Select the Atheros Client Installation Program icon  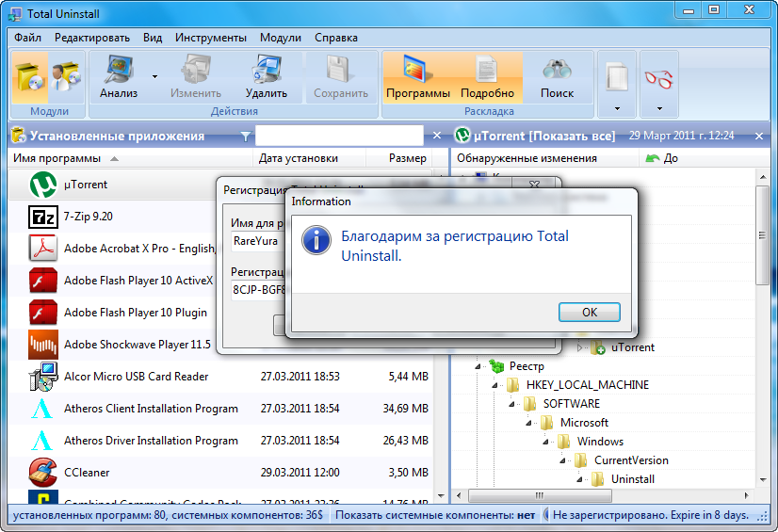(41, 409)
